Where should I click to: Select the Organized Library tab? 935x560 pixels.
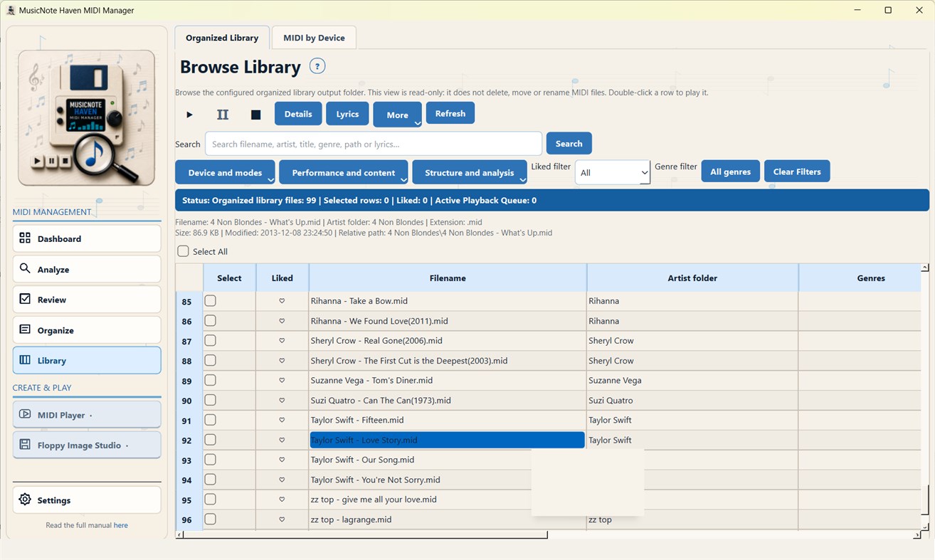[222, 38]
